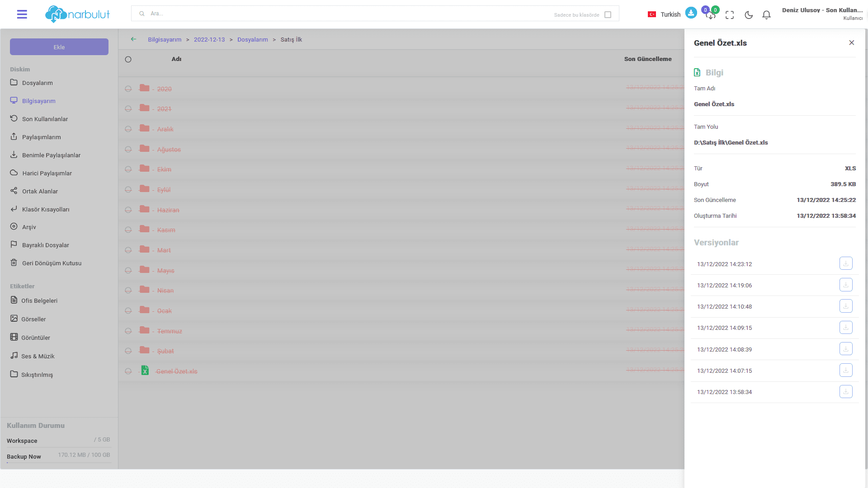Toggle the select-all circle in header
The image size is (868, 488).
(x=128, y=59)
